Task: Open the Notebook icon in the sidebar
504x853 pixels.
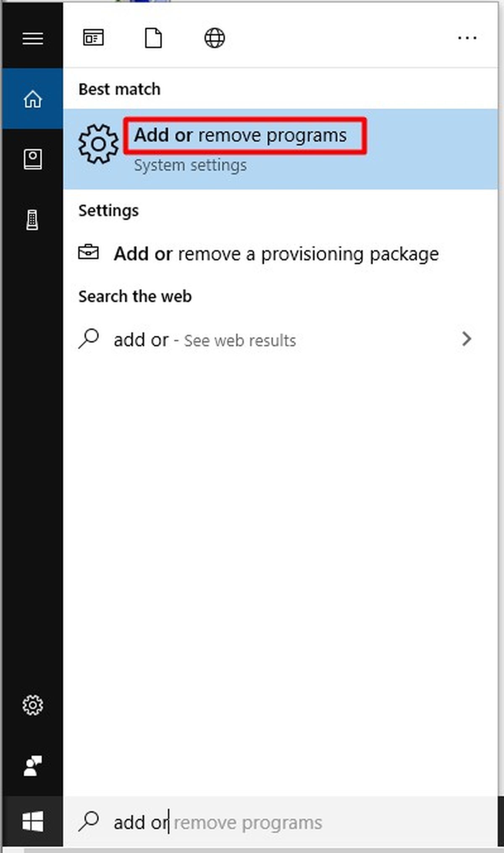Action: 33,159
